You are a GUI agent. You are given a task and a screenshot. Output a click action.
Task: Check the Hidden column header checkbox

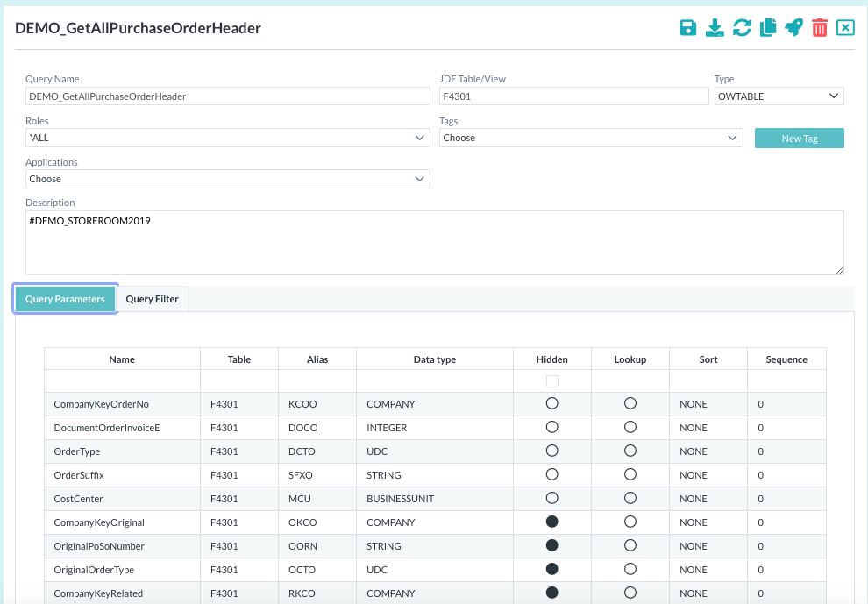[551, 381]
